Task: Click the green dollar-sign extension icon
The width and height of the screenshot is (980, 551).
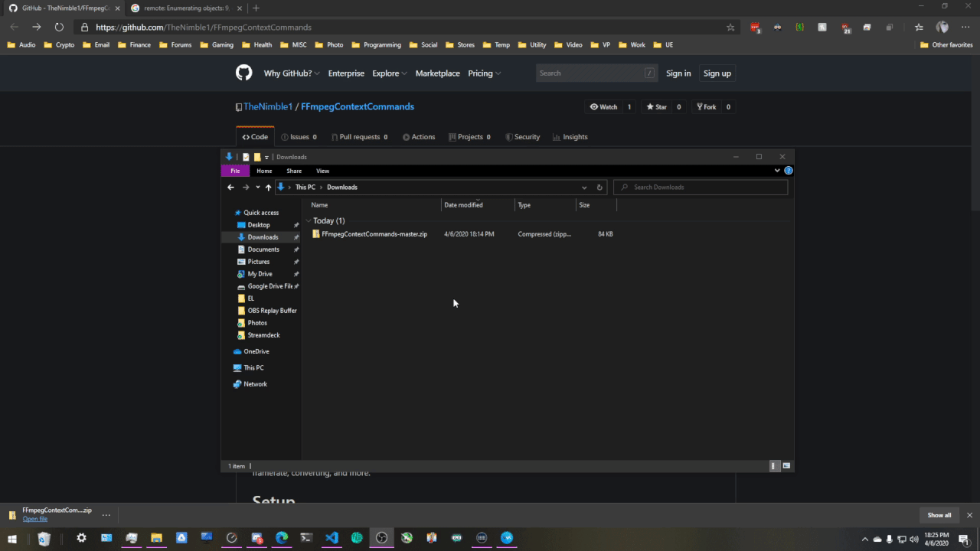Action: pyautogui.click(x=799, y=27)
